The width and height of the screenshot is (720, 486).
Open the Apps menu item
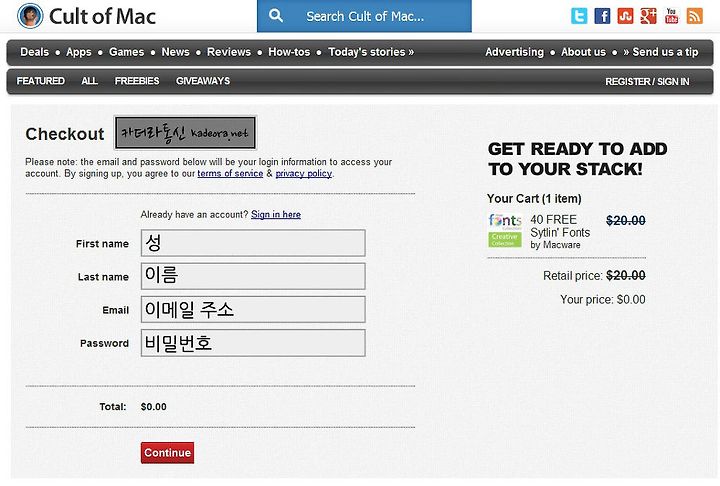click(79, 52)
